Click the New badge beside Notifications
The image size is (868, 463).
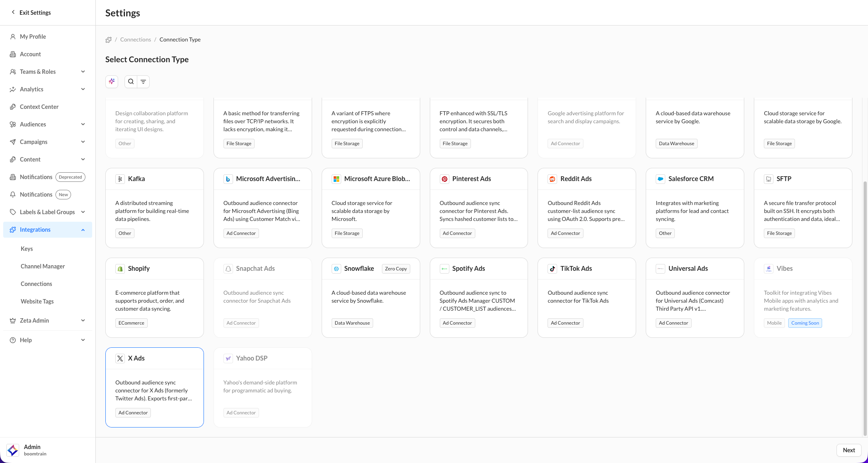(63, 195)
